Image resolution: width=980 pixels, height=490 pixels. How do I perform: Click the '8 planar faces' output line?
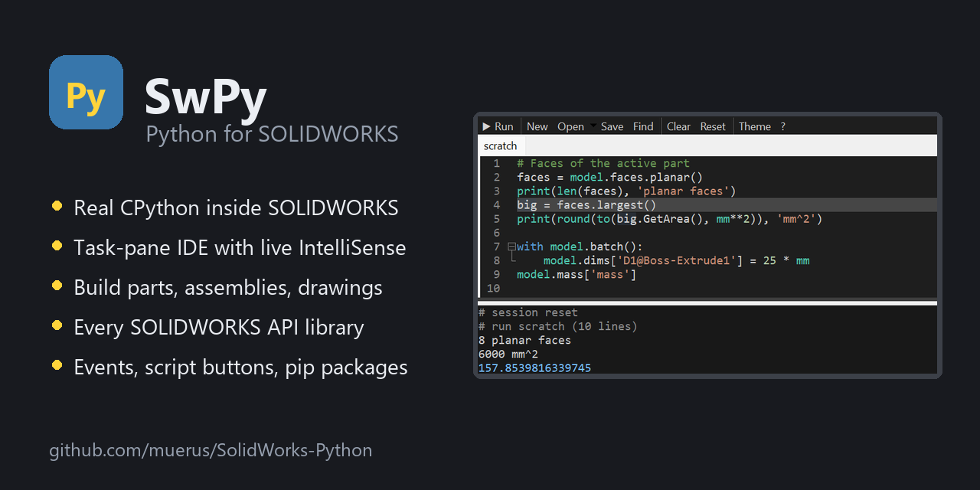click(x=524, y=340)
